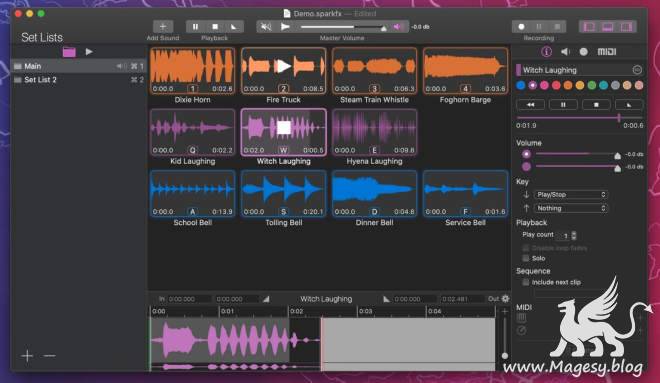Screen dimensions: 660x383
Task: Start recording with the record button
Action: click(521, 27)
